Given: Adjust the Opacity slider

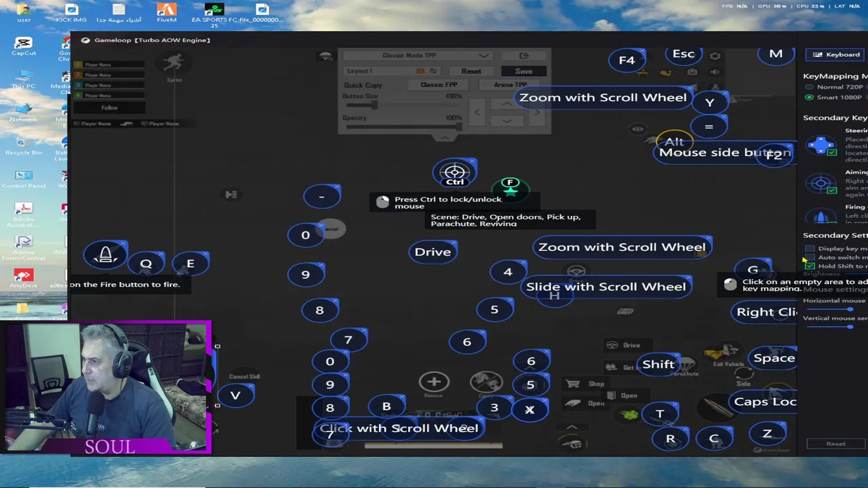Looking at the screenshot, I should pos(458,126).
